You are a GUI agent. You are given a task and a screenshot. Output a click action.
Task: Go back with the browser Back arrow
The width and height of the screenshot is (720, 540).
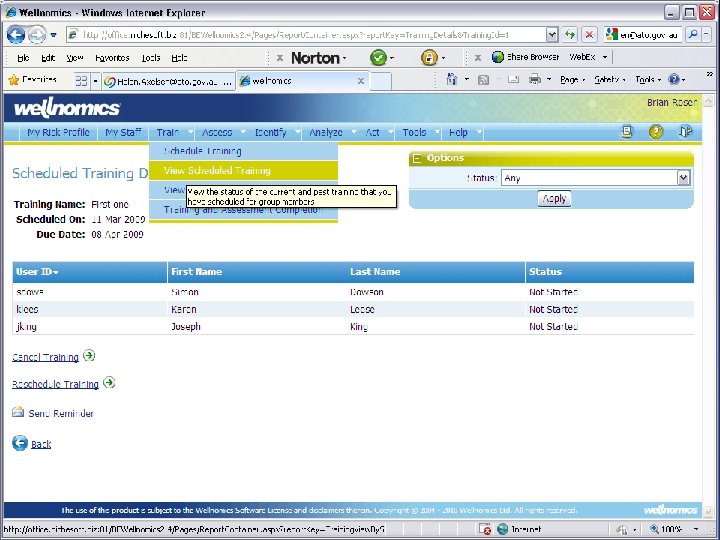tap(16, 34)
